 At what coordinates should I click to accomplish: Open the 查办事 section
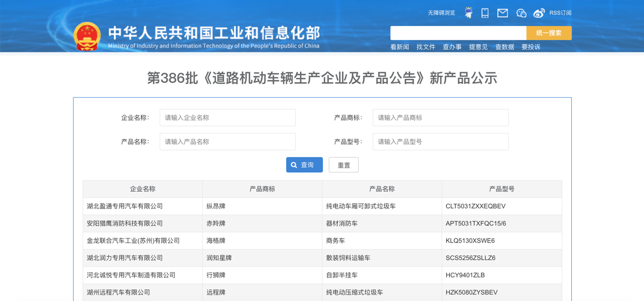(452, 46)
